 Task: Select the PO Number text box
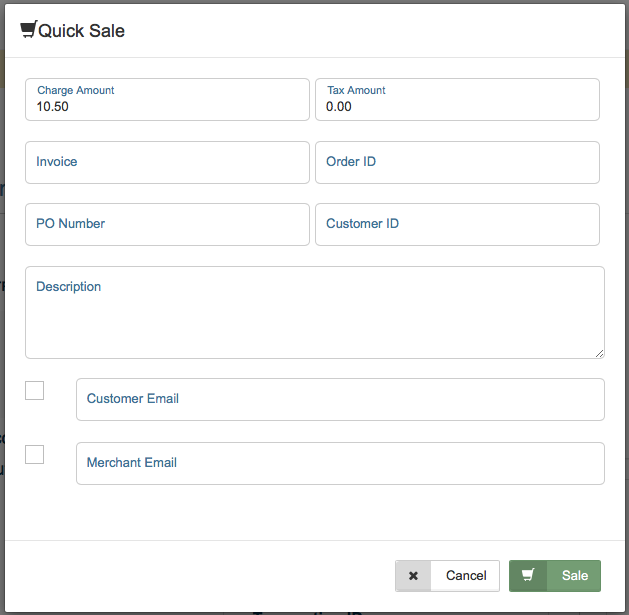(x=167, y=224)
